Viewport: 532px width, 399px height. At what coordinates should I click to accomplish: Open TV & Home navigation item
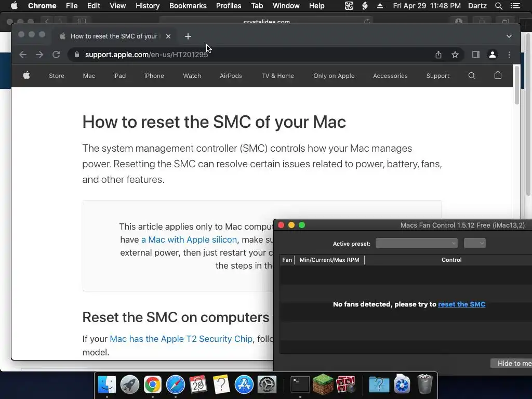click(278, 76)
